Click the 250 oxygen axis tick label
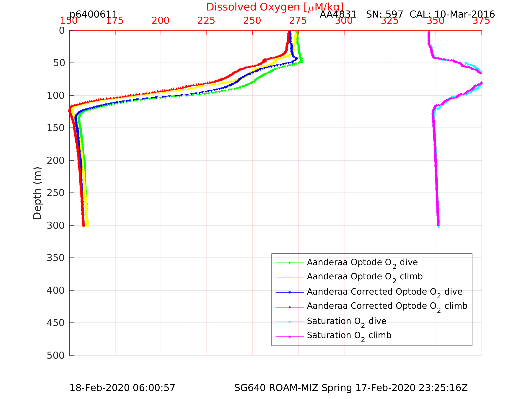 click(252, 21)
